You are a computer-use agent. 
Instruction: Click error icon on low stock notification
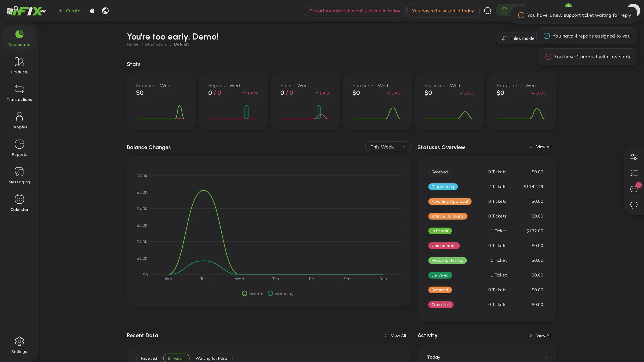[x=548, y=57]
